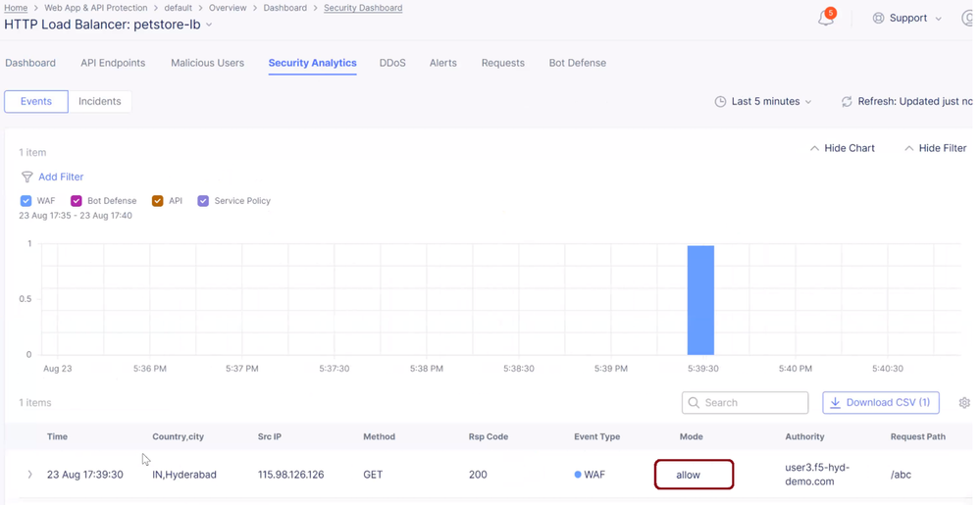Expand the 23 Aug 17:39:30 event row
The image size is (980, 505).
[29, 475]
